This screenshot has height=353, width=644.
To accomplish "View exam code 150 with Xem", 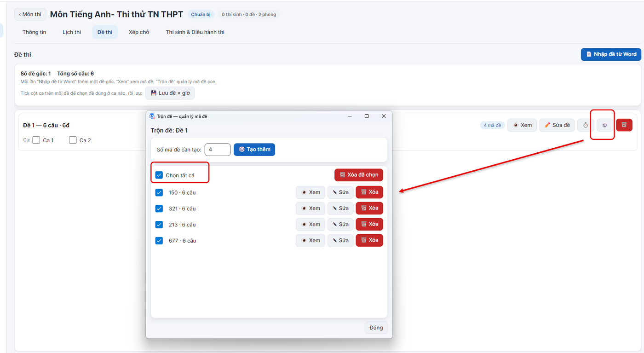I will [310, 192].
